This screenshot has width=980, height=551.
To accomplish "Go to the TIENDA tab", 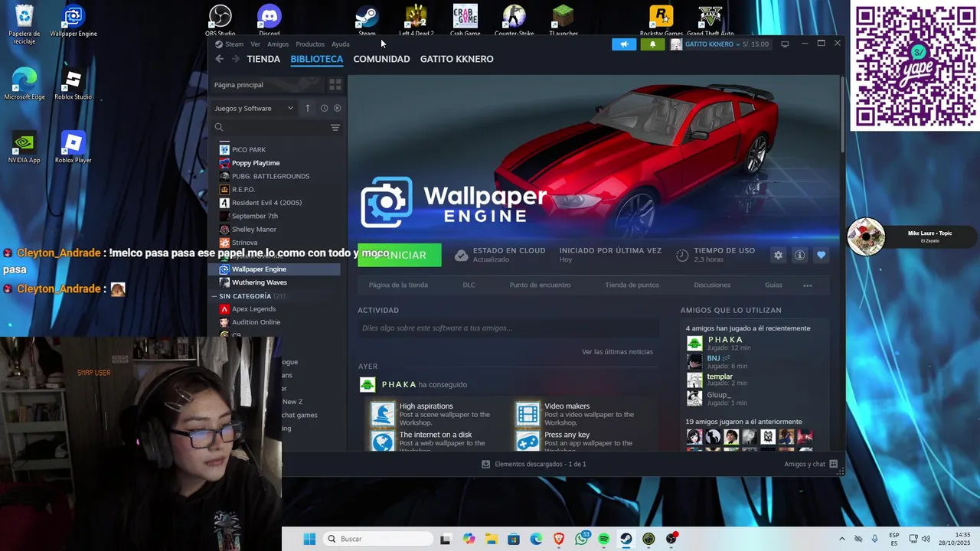I will tap(263, 59).
